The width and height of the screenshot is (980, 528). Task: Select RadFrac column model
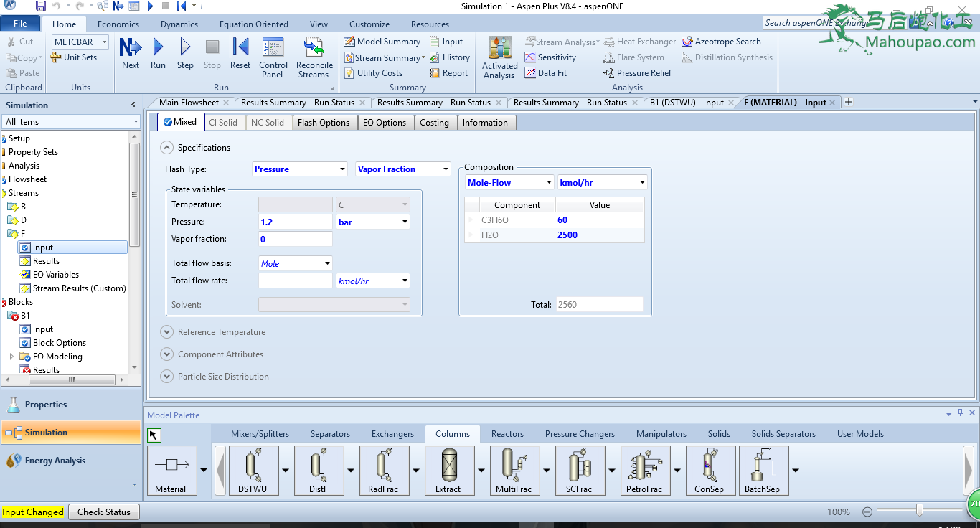tap(384, 470)
